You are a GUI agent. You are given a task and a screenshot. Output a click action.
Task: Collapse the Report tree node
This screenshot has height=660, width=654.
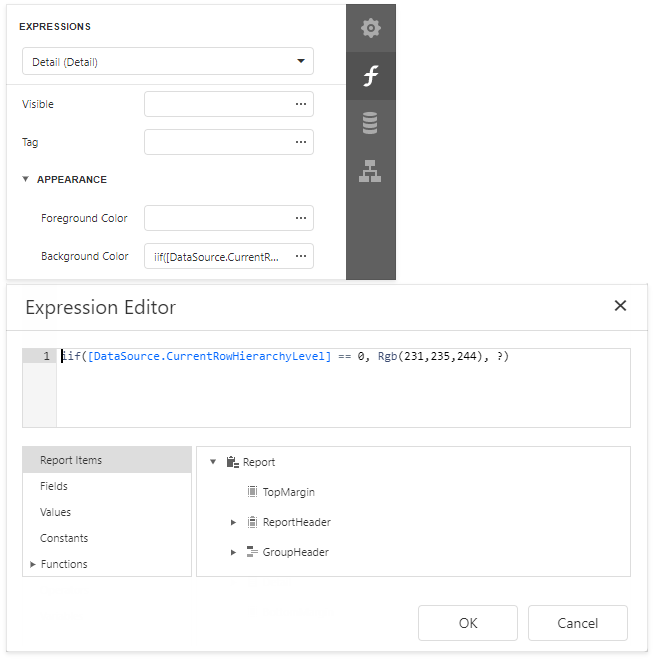click(213, 462)
